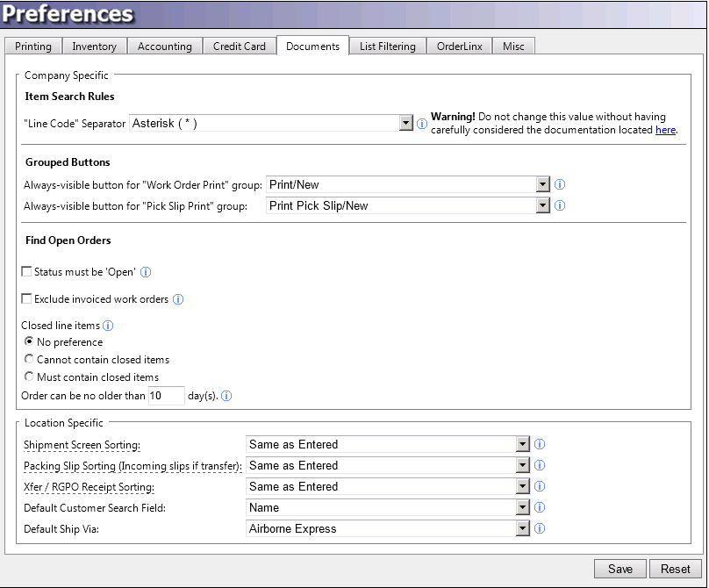The width and height of the screenshot is (709, 588).
Task: Click info icon beside Exclude invoiced work orders
Action: (x=178, y=299)
